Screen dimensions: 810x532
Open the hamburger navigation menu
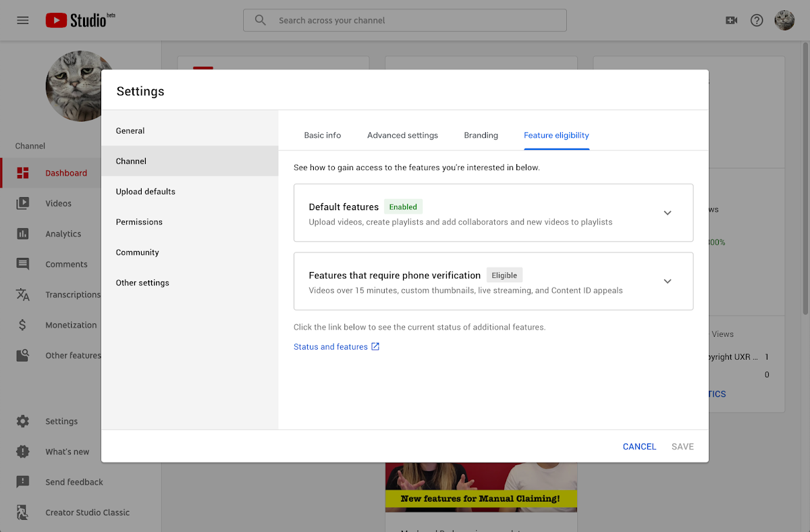[23, 20]
